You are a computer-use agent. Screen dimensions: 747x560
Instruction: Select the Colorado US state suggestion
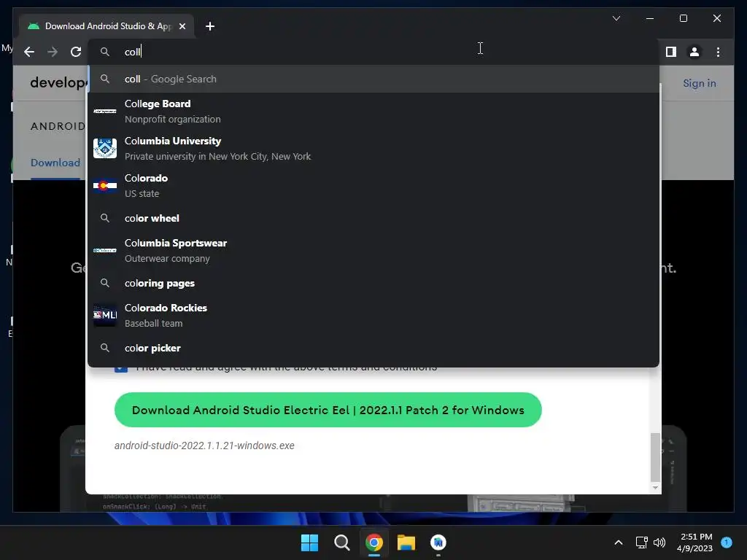click(x=374, y=185)
